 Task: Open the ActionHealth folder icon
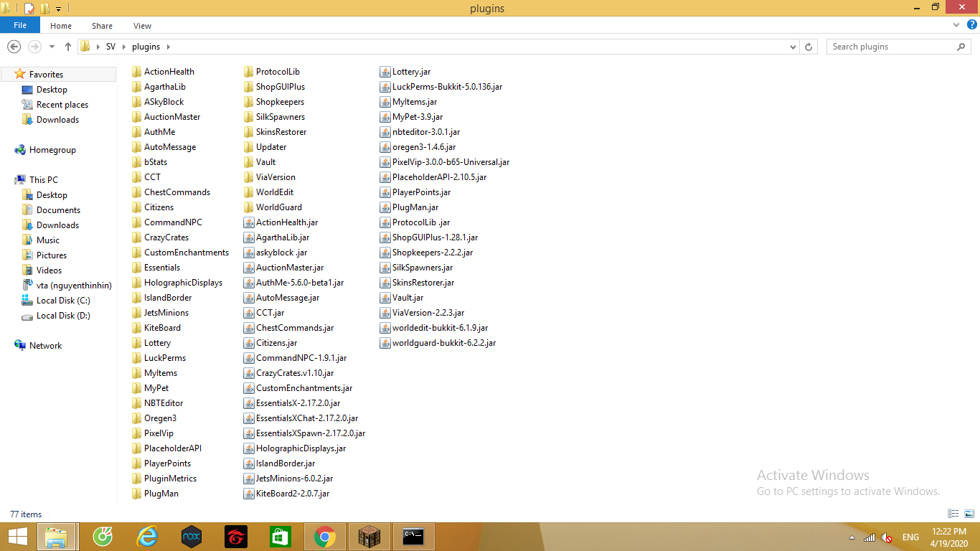(x=137, y=72)
